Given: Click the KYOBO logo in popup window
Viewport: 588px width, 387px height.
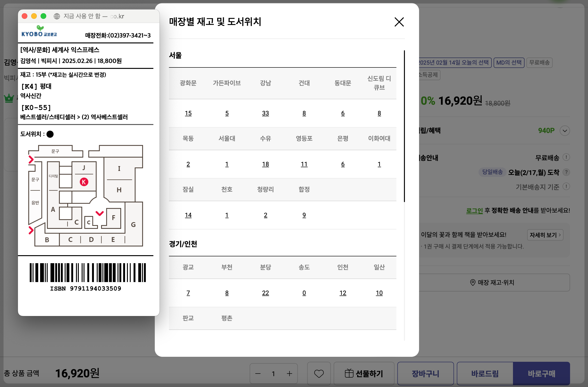Looking at the screenshot, I should (x=39, y=32).
